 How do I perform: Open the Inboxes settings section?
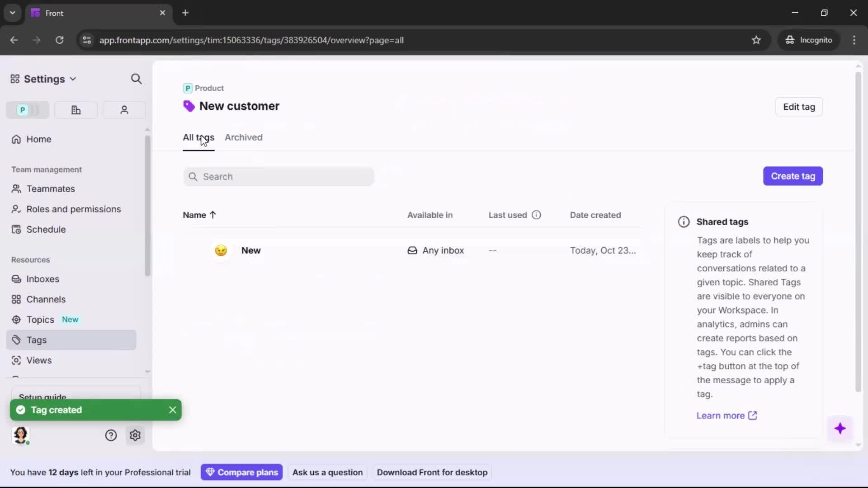point(43,279)
